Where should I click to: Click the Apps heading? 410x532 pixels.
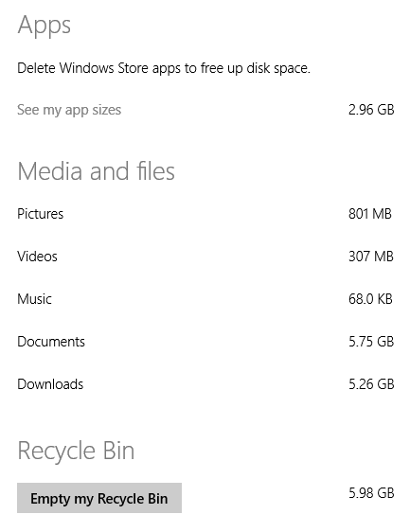[45, 26]
